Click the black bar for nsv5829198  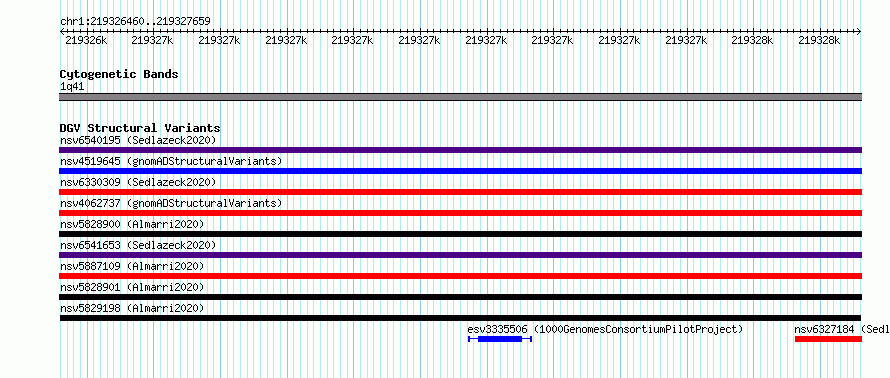[x=460, y=318]
